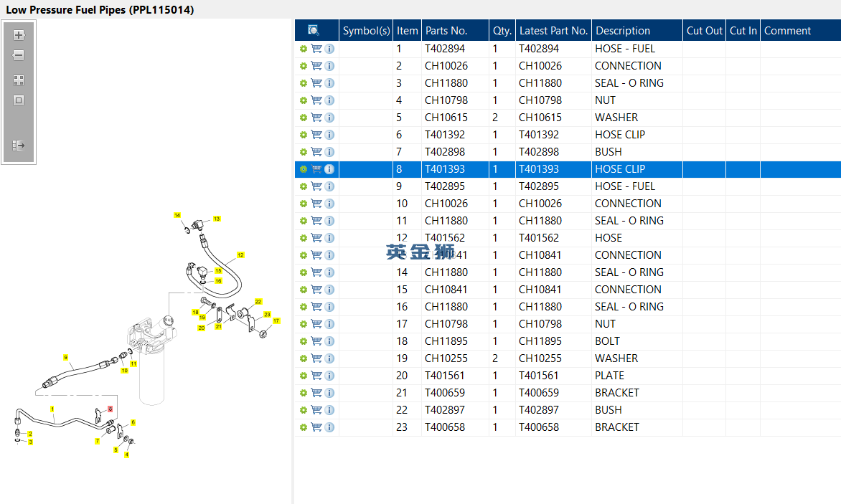Click gear icon for item 20 PLATE
841x504 pixels.
[303, 376]
